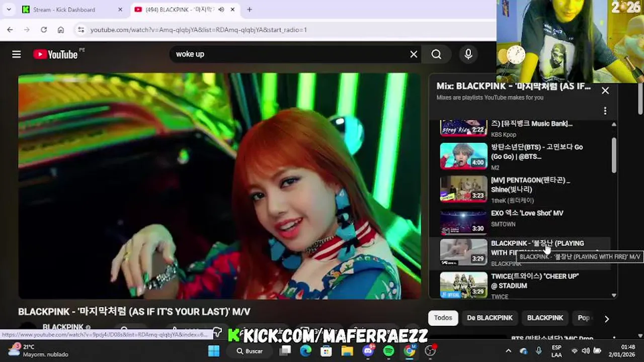Go to the YouTube home logo
Image resolution: width=644 pixels, height=362 pixels.
coord(56,54)
